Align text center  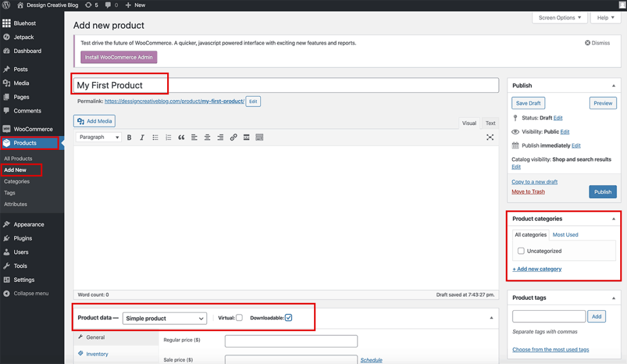tap(207, 138)
